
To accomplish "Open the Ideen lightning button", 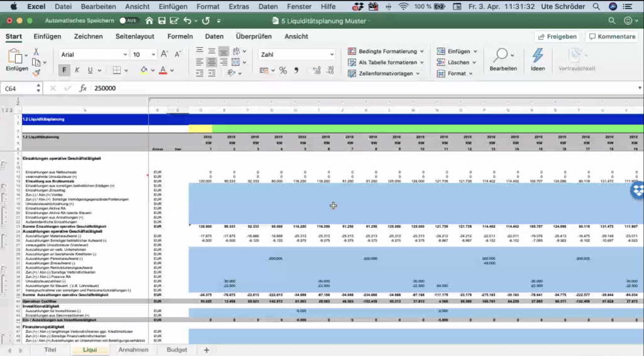I will (x=538, y=60).
